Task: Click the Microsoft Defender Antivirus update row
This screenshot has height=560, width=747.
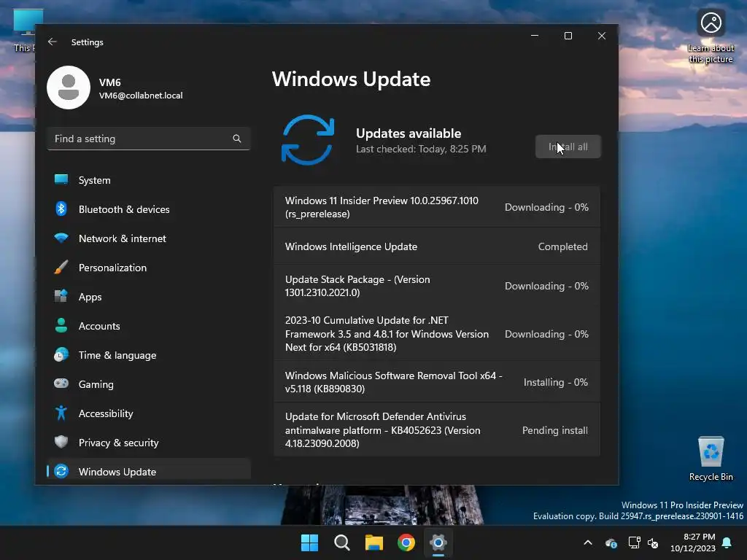Action: point(436,430)
